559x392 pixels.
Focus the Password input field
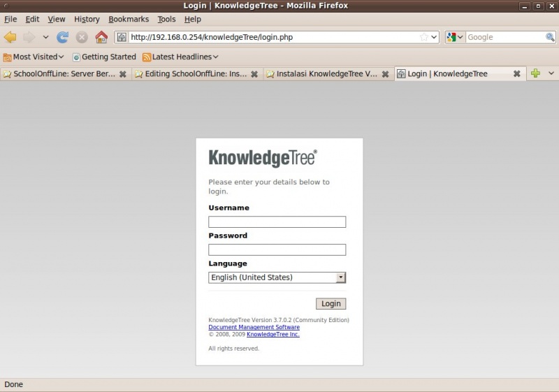(277, 249)
